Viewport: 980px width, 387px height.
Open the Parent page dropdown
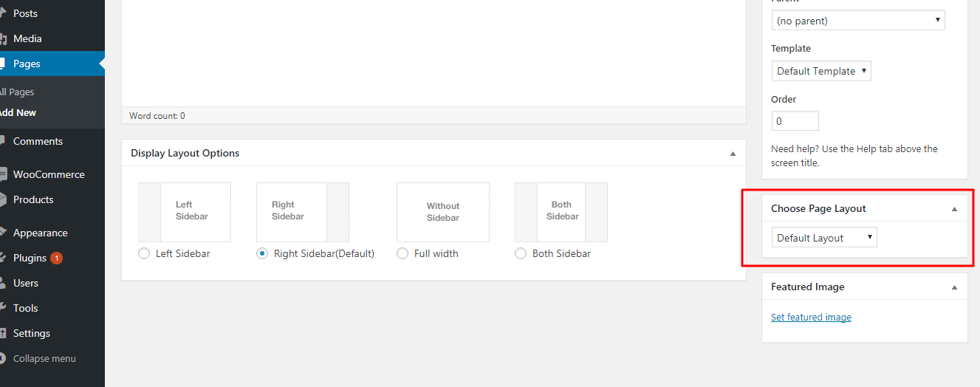coord(857,21)
